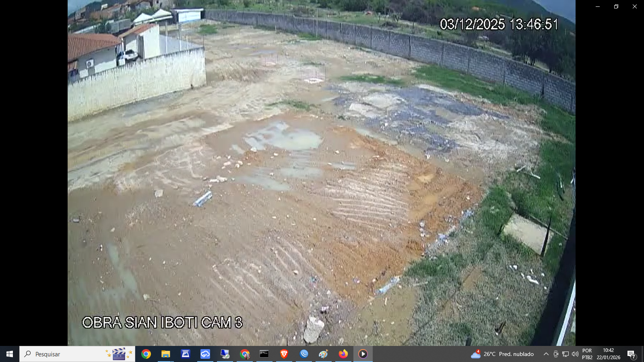This screenshot has height=362, width=644.
Task: Switch to the media player taskbar icon
Action: 363,354
